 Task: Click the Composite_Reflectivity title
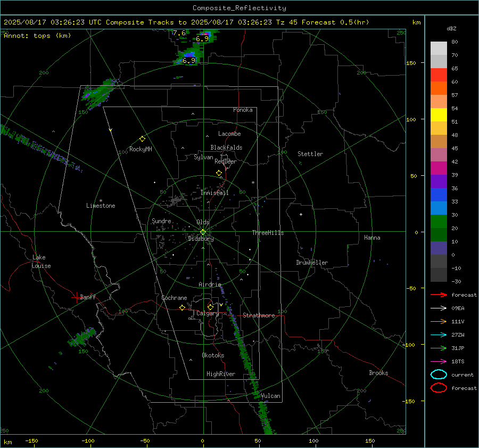[x=240, y=8]
